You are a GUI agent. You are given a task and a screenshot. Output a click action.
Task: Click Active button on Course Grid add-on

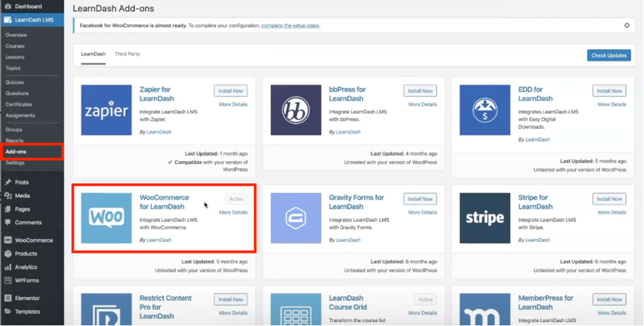(x=426, y=299)
